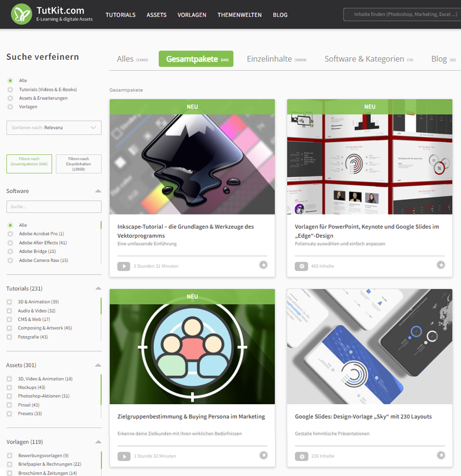This screenshot has width=461, height=476.
Task: Select Tutorials (Videos & E-Books) radio
Action: pos(10,90)
